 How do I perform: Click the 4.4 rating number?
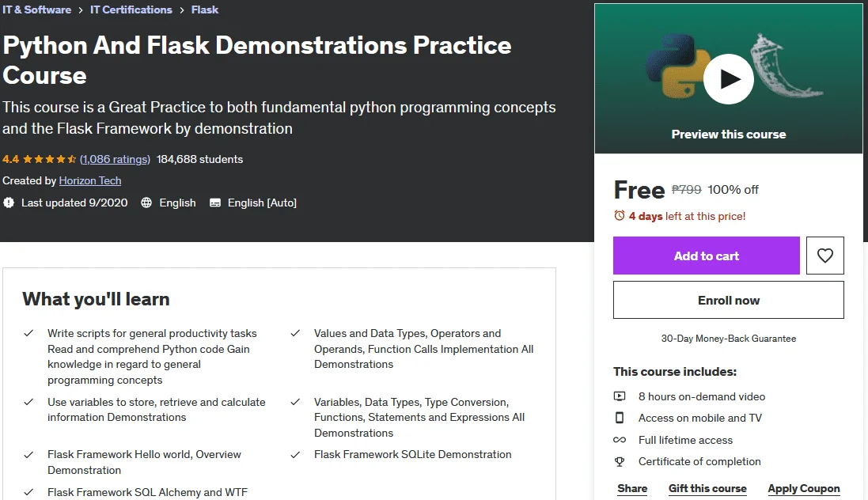(10, 160)
